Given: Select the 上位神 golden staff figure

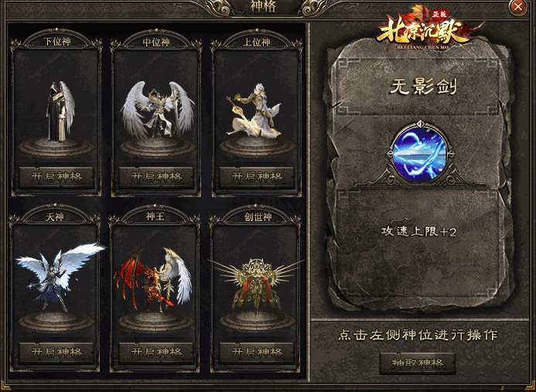Looking at the screenshot, I should tap(254, 111).
